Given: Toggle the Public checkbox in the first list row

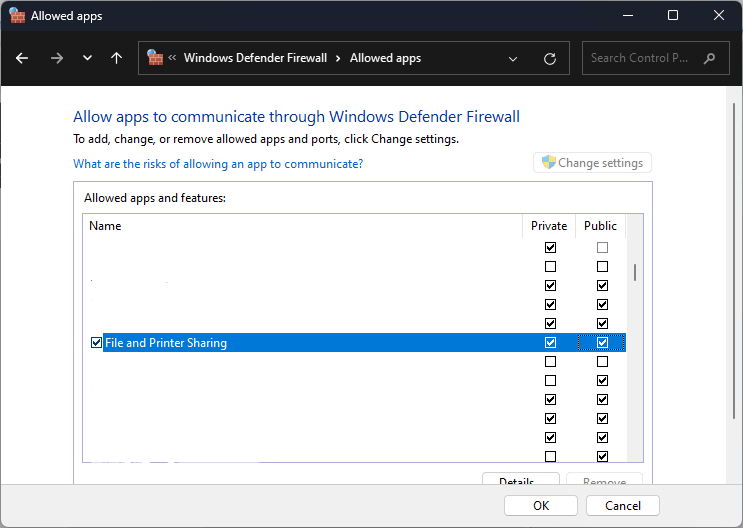Looking at the screenshot, I should coord(602,247).
